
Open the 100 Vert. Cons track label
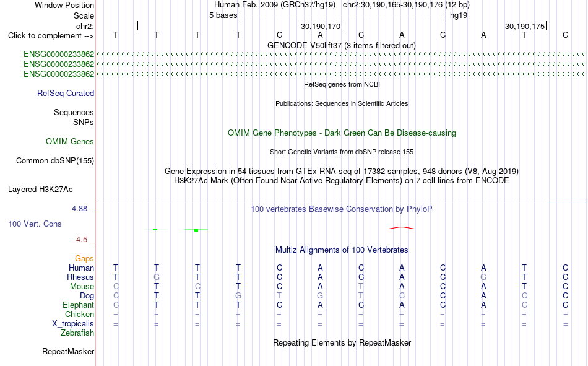point(35,224)
